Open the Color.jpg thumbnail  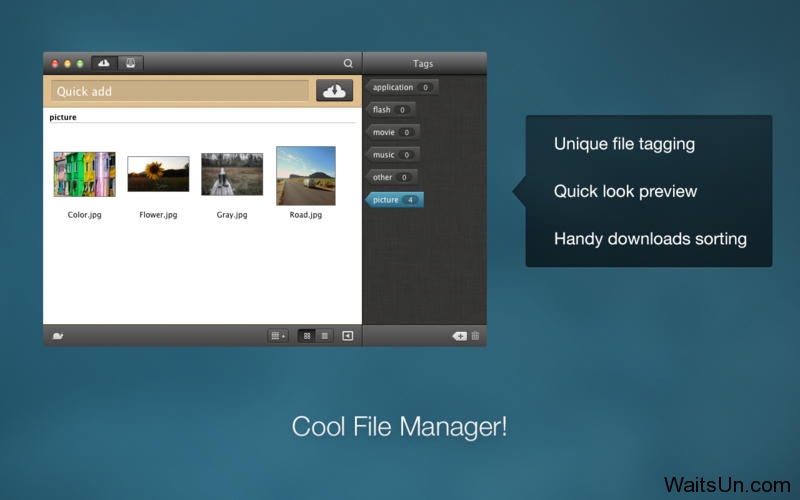(85, 174)
